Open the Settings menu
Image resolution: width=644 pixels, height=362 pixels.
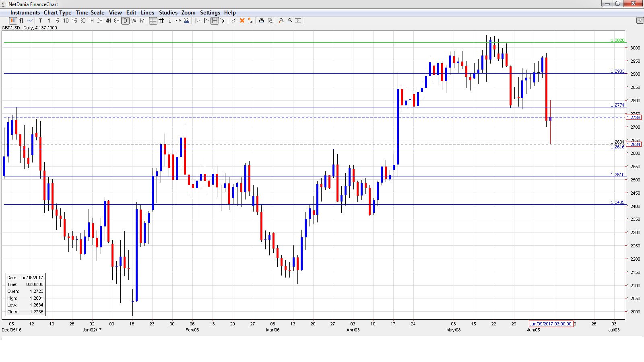210,12
